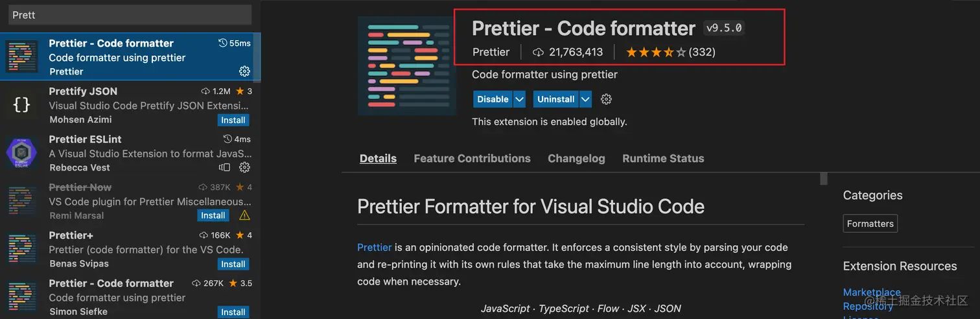Image resolution: width=980 pixels, height=319 pixels.
Task: Click the 3.5 star rating
Action: coord(240,283)
